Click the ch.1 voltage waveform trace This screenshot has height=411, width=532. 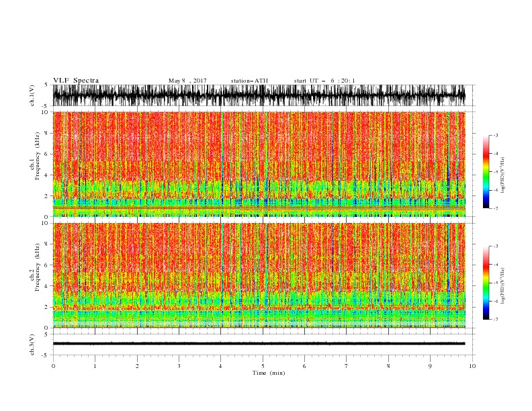pyautogui.click(x=259, y=95)
